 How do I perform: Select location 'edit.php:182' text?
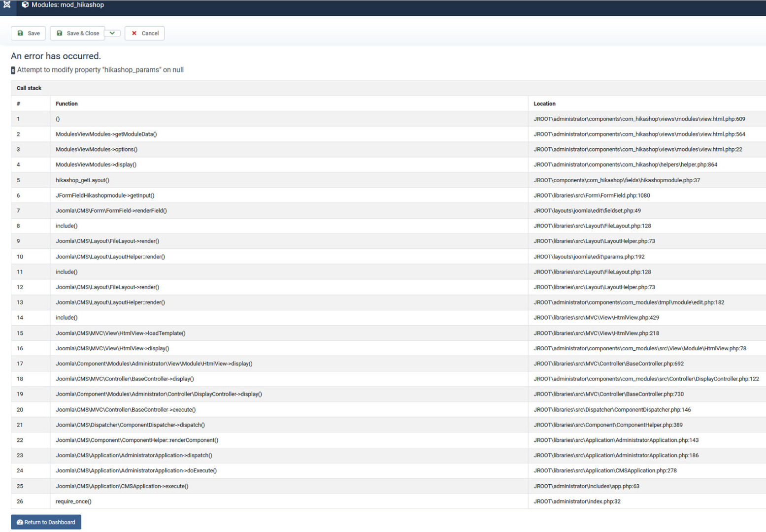point(708,302)
